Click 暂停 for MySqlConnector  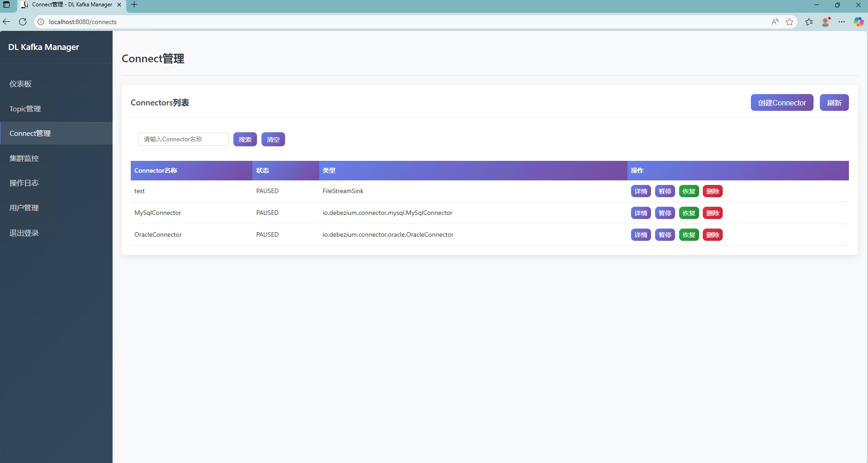(665, 213)
